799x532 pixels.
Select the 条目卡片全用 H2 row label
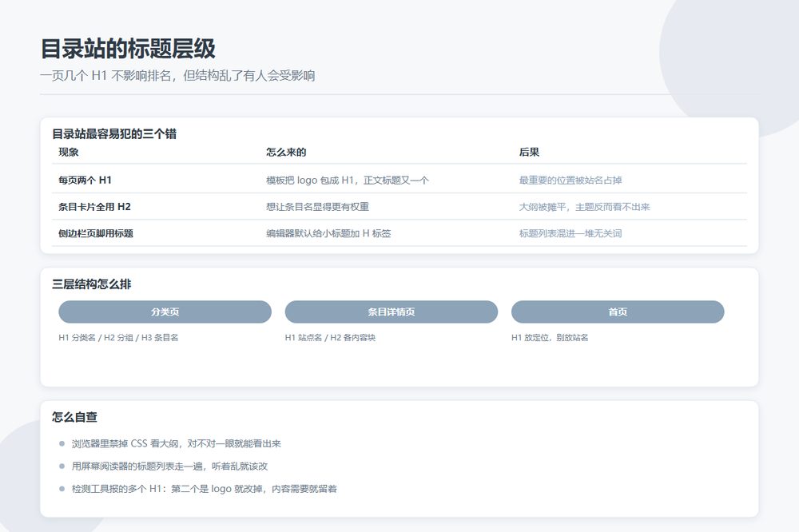[94, 207]
